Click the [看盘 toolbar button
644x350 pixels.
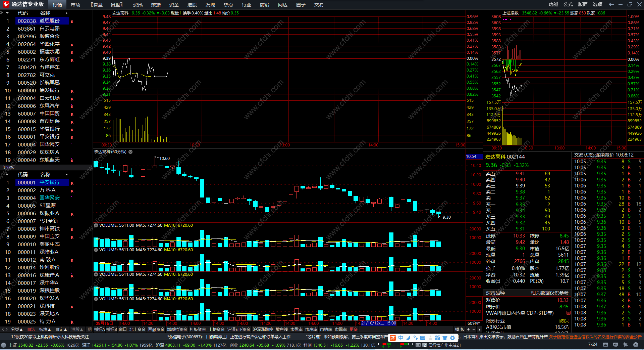tap(97, 5)
